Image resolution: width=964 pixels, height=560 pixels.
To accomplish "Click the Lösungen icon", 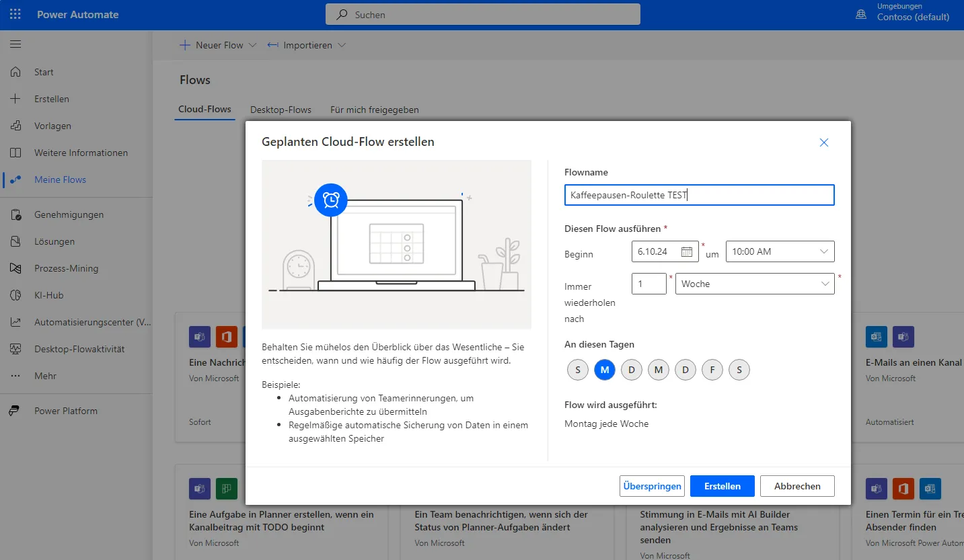I will [15, 241].
